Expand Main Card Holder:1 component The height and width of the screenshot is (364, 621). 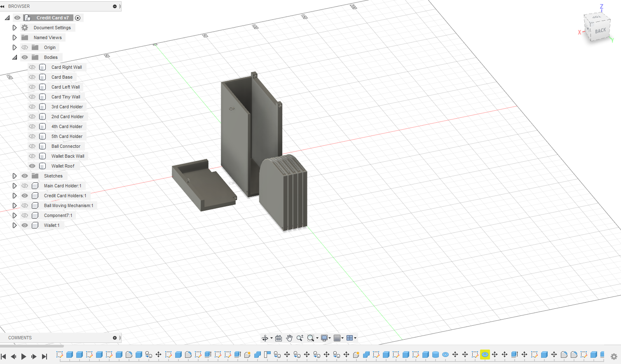[x=14, y=186]
